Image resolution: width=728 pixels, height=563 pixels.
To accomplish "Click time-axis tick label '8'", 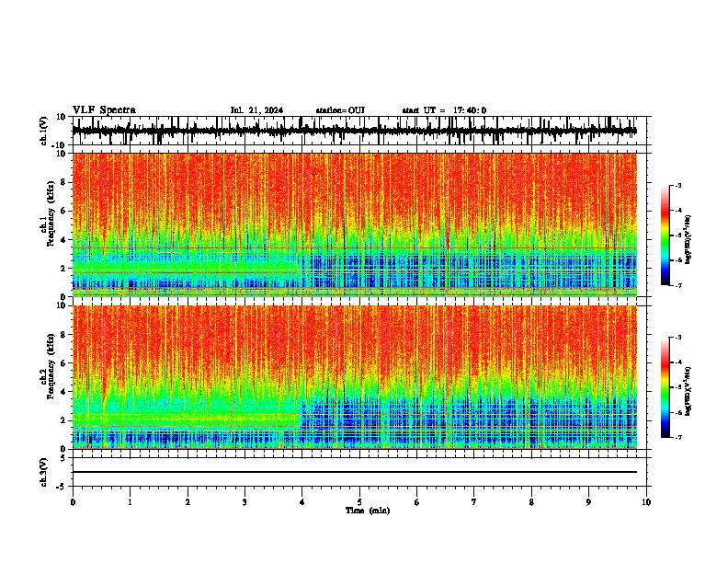I will pos(531,502).
